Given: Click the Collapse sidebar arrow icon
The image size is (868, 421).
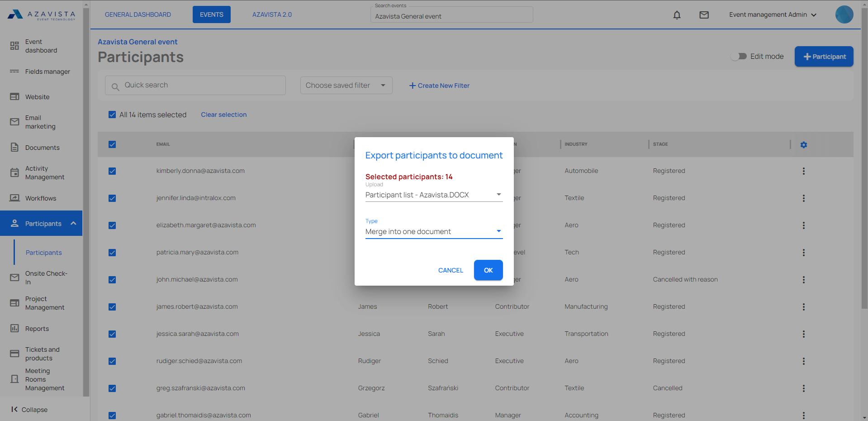Looking at the screenshot, I should 14,409.
